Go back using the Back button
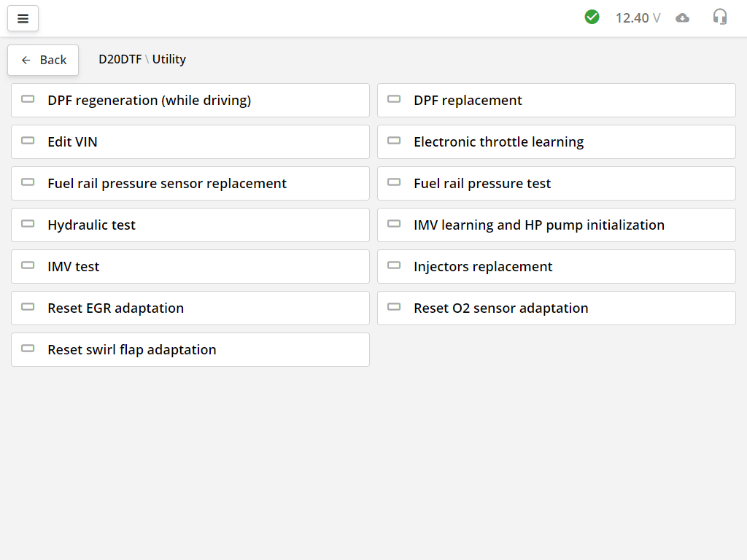 (x=43, y=60)
